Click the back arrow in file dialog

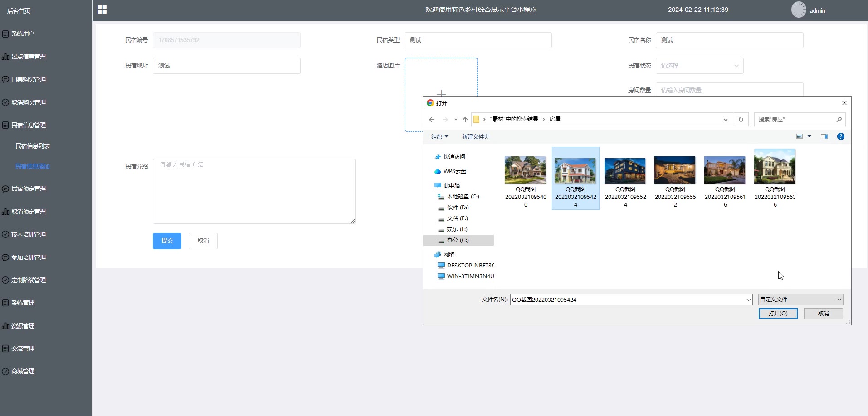point(432,120)
